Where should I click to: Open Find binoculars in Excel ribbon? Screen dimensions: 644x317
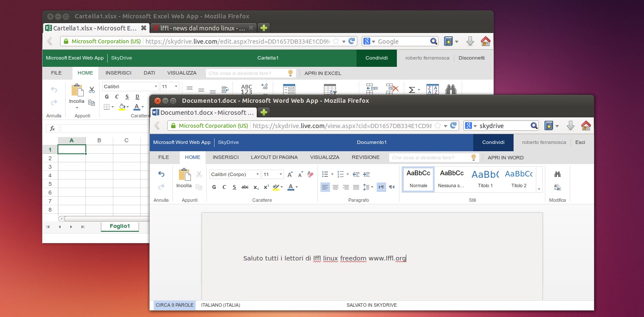(x=450, y=90)
